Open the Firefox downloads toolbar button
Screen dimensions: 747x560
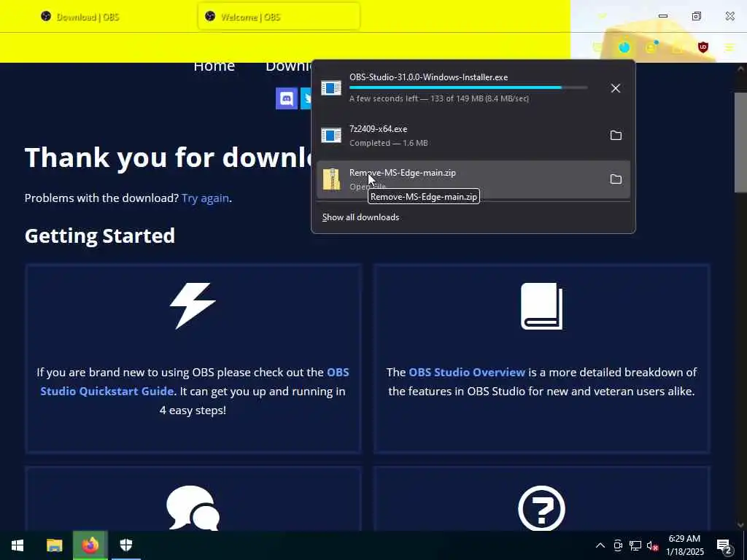point(624,47)
